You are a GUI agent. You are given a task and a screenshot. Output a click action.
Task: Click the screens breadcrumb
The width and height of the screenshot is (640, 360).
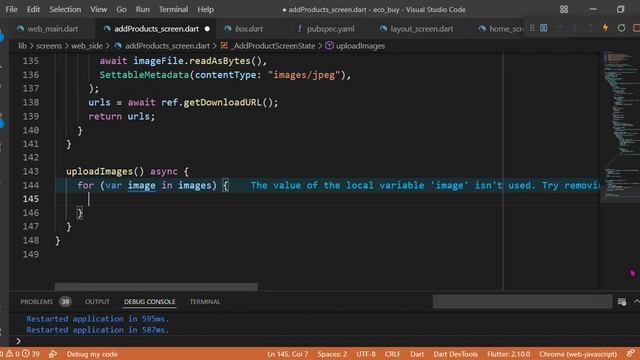pos(49,46)
